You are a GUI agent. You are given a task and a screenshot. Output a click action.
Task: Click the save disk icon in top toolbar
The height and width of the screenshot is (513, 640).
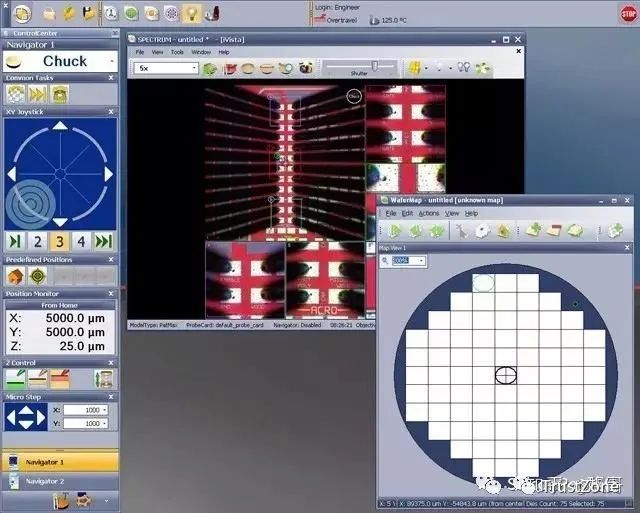click(x=89, y=14)
